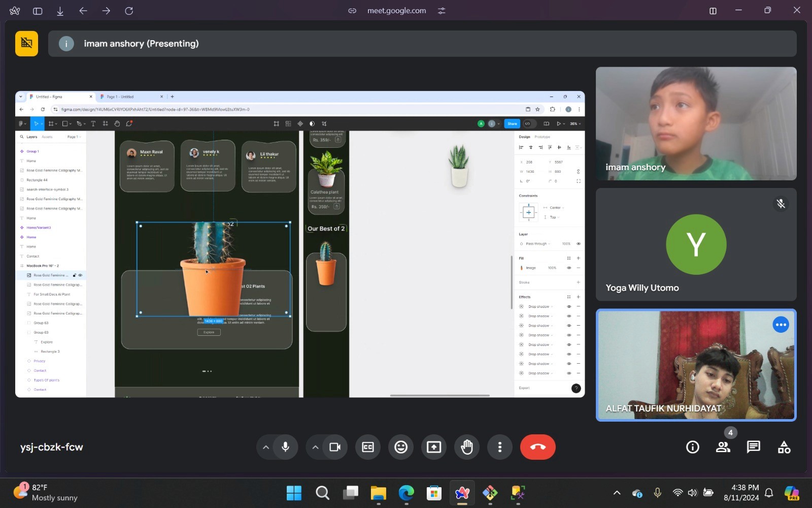812x508 pixels.
Task: Click the Present now screen-share button
Action: [x=434, y=447]
